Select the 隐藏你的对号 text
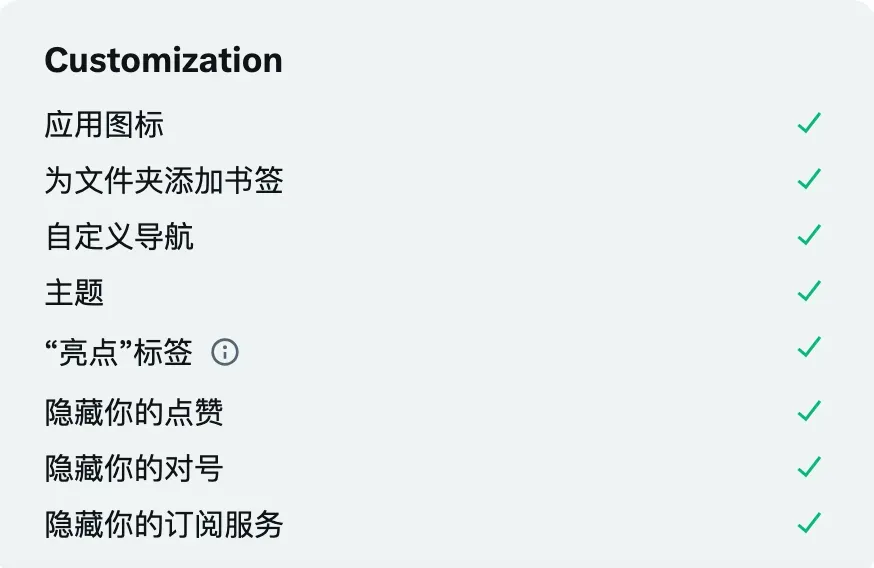This screenshot has height=568, width=874. 134,468
